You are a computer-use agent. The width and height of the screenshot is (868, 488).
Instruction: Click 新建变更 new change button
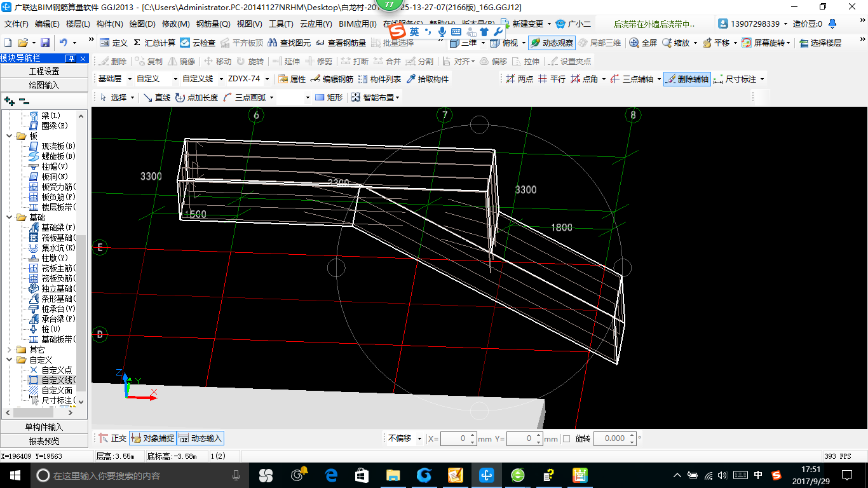523,24
